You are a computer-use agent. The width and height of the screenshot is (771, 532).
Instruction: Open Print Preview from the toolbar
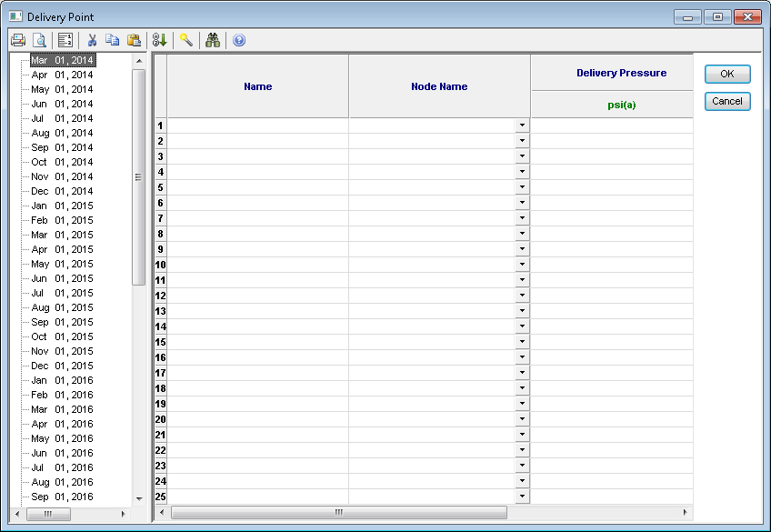[39, 40]
